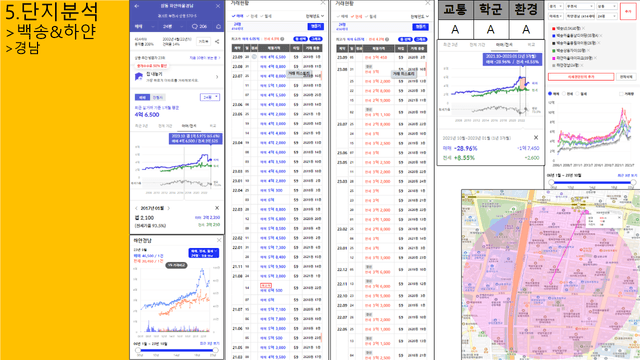Click the red-outlined 추가 button
Image resolution: width=640 pixels, height=360 pixels.
pyautogui.click(x=627, y=11)
